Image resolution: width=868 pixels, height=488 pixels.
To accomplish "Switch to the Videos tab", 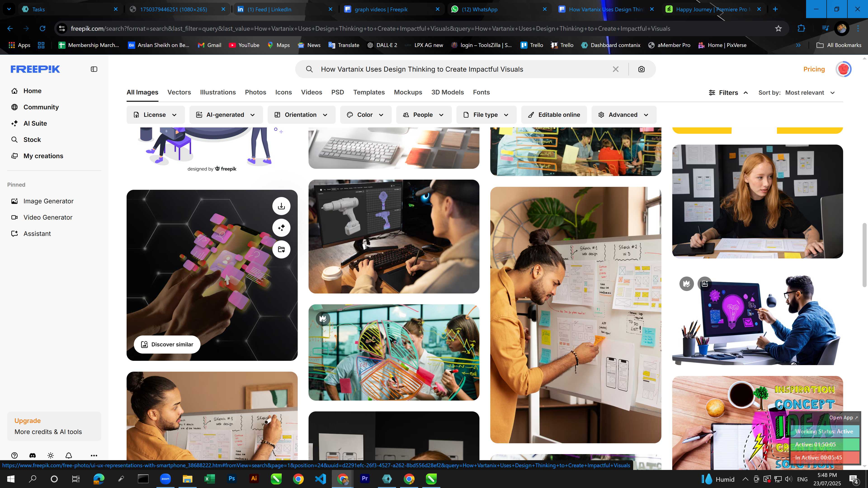I will coord(311,92).
